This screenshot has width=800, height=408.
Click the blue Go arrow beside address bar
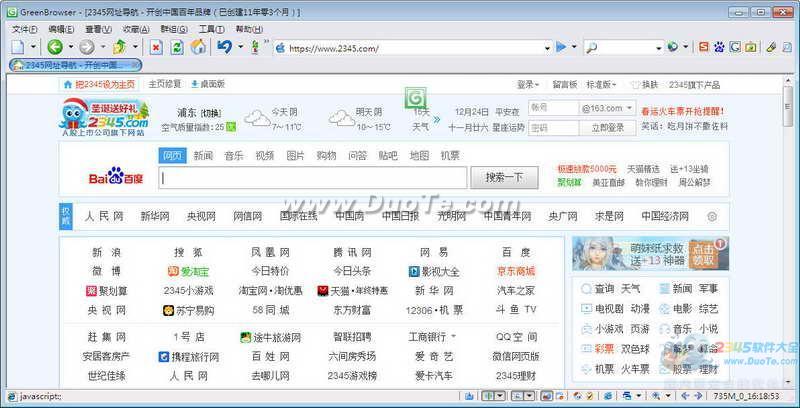(x=561, y=47)
